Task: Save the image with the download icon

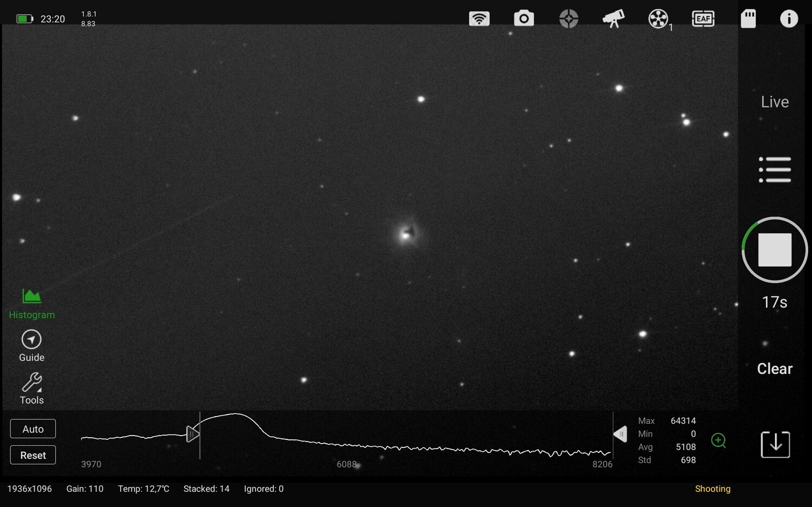Action: [x=775, y=444]
